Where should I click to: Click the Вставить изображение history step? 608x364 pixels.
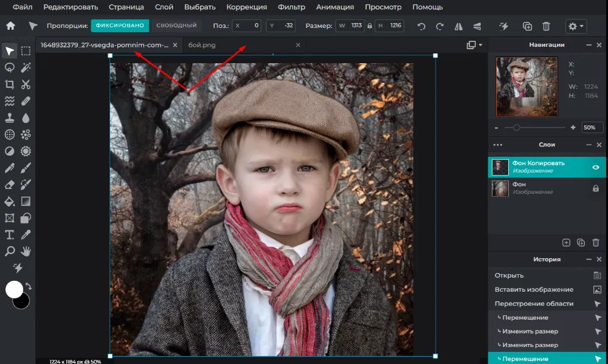pos(534,289)
